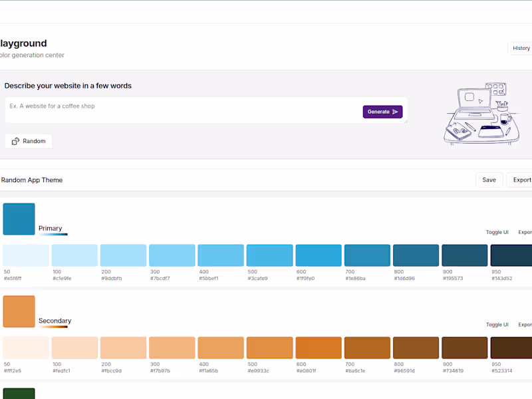
Task: Click the send arrow icon on Generate
Action: click(x=395, y=112)
